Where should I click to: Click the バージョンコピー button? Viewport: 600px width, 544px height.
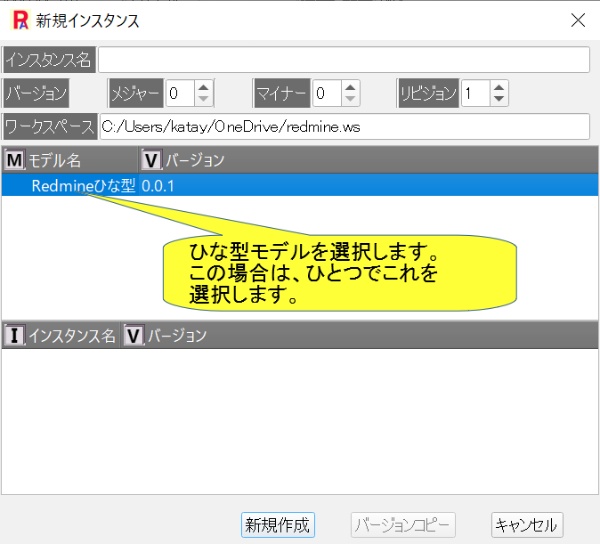(403, 525)
